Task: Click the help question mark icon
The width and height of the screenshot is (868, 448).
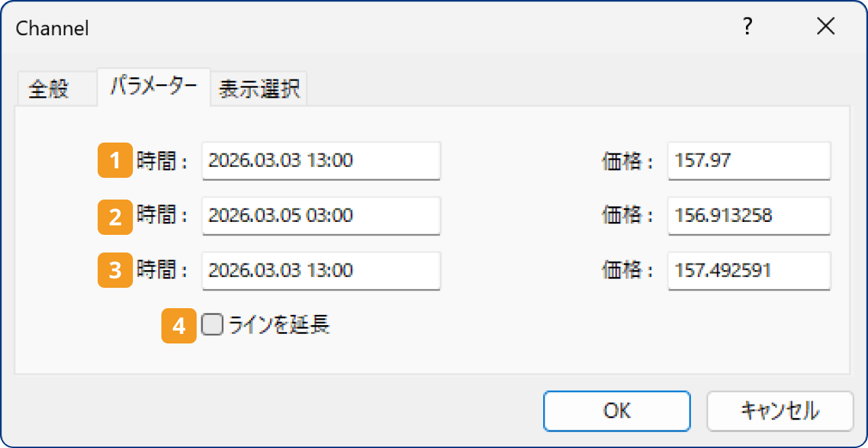Action: pyautogui.click(x=747, y=27)
